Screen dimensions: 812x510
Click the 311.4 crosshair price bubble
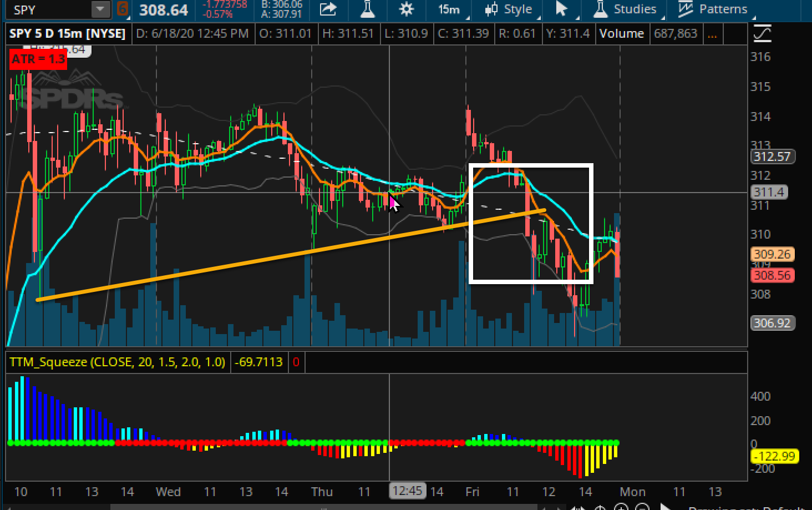point(769,192)
